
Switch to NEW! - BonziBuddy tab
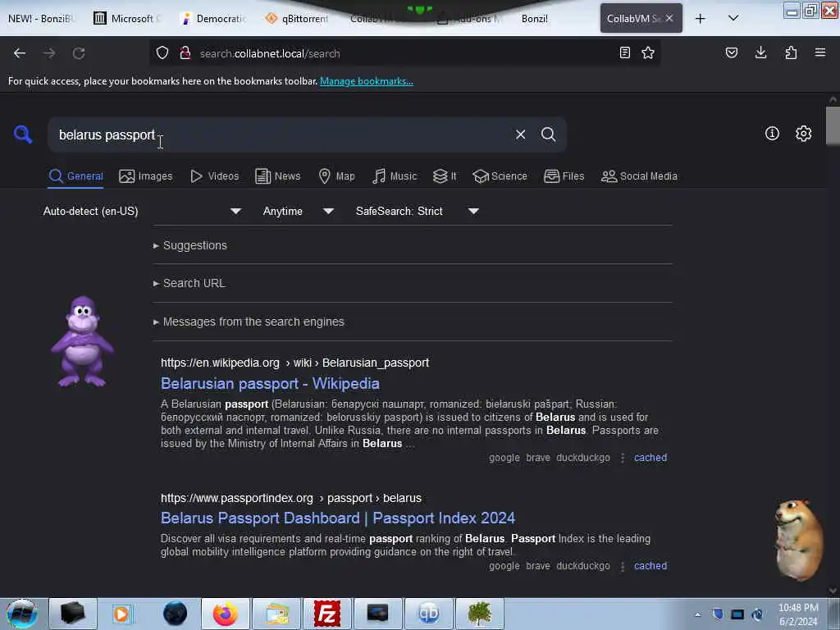pyautogui.click(x=41, y=19)
